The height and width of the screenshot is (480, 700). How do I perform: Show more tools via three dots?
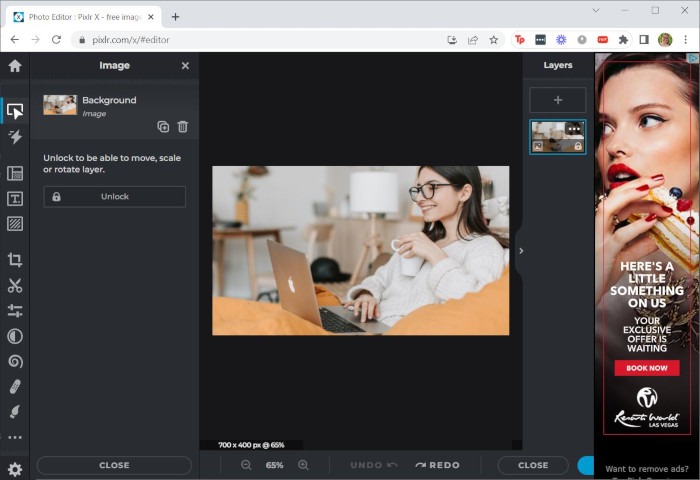click(15, 438)
